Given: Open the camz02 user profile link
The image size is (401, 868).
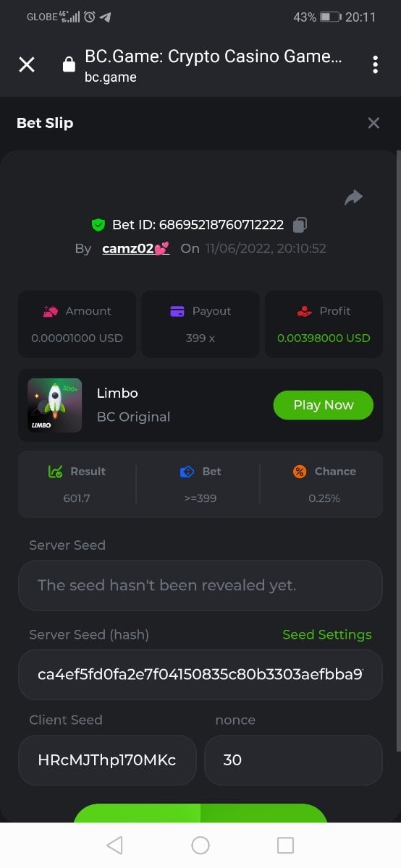Looking at the screenshot, I should coord(135,248).
